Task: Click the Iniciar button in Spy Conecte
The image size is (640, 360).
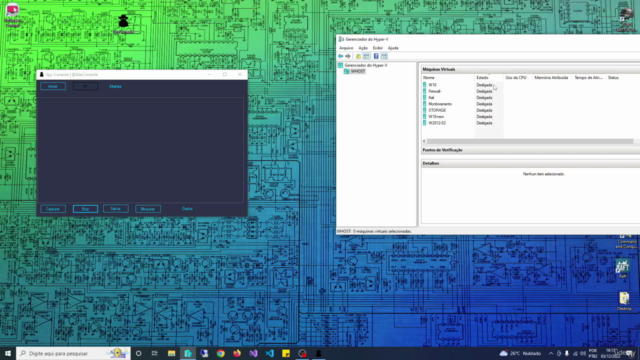Action: pyautogui.click(x=53, y=87)
